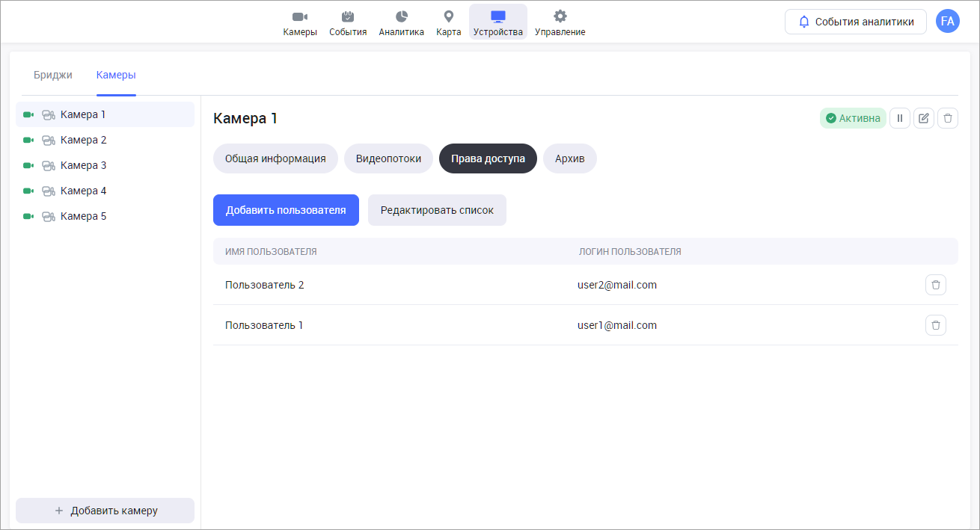Delete Камера 1 with header trash icon
The height and width of the screenshot is (530, 980).
click(x=948, y=118)
